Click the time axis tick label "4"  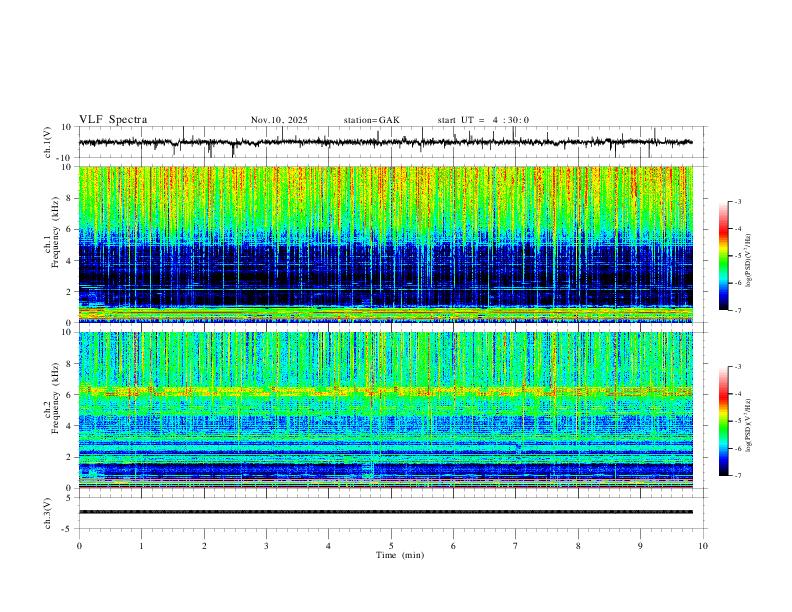coord(328,546)
